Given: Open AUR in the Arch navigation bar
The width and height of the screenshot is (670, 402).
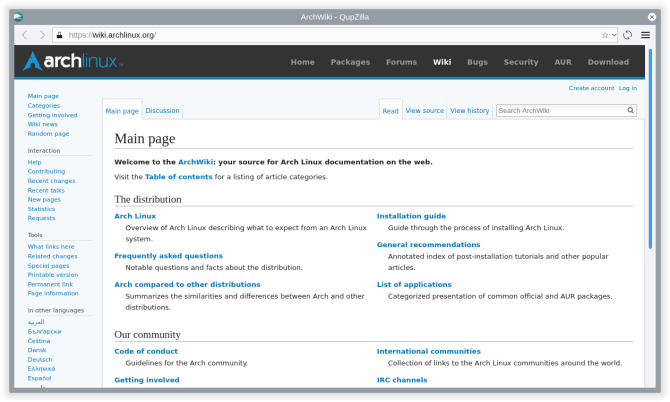Looking at the screenshot, I should pyautogui.click(x=563, y=62).
